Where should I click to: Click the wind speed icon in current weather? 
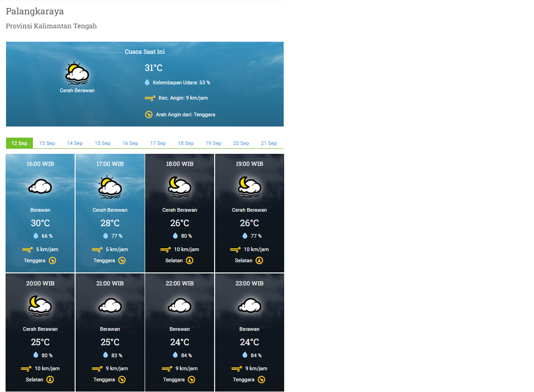click(150, 98)
